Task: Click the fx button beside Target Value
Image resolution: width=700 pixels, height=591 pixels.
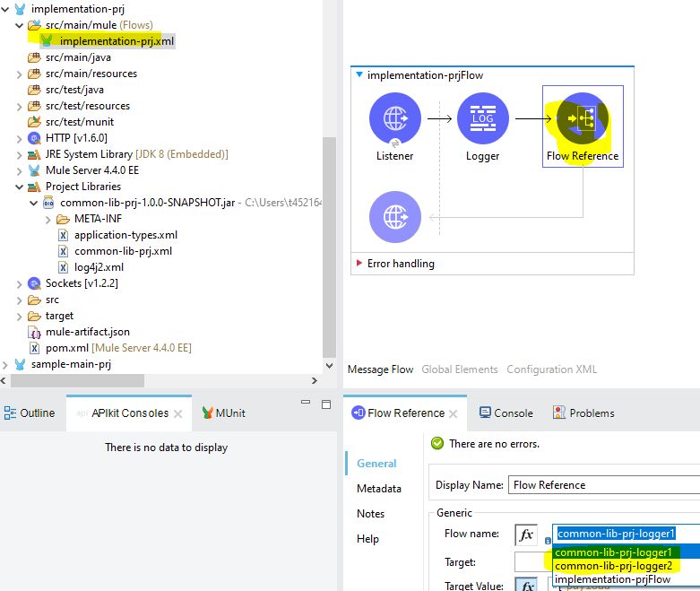Action: pos(526,586)
